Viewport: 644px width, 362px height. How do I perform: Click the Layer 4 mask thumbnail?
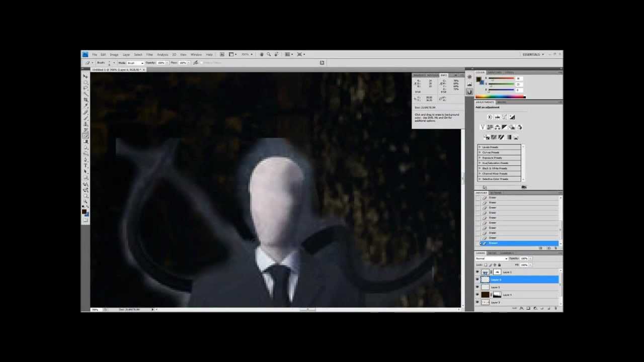(x=497, y=295)
